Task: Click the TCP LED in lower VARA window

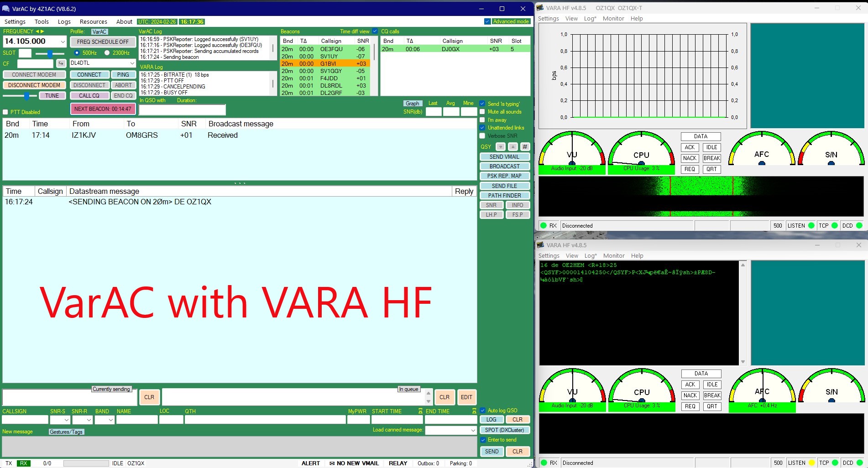Action: pos(835,463)
